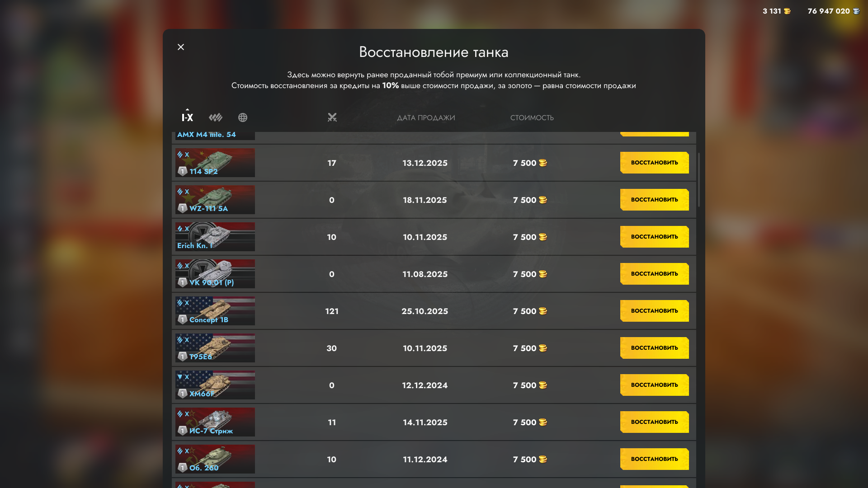Sort by vehicle type icon

215,117
